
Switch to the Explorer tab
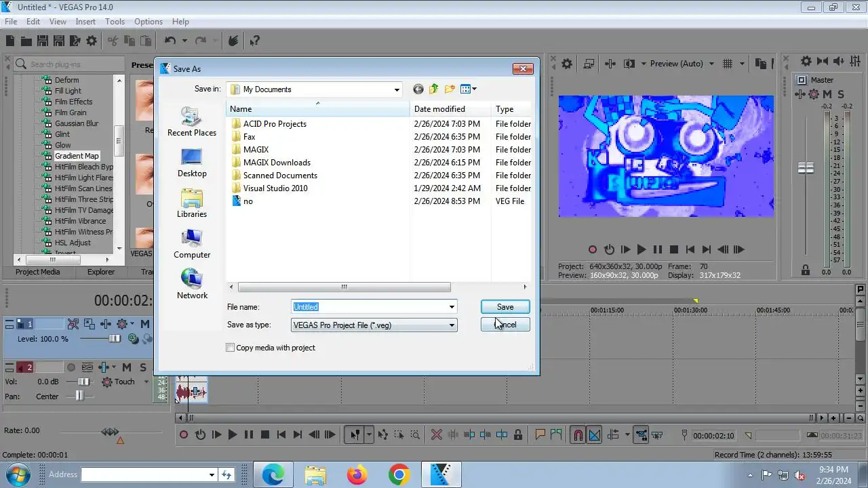(101, 272)
